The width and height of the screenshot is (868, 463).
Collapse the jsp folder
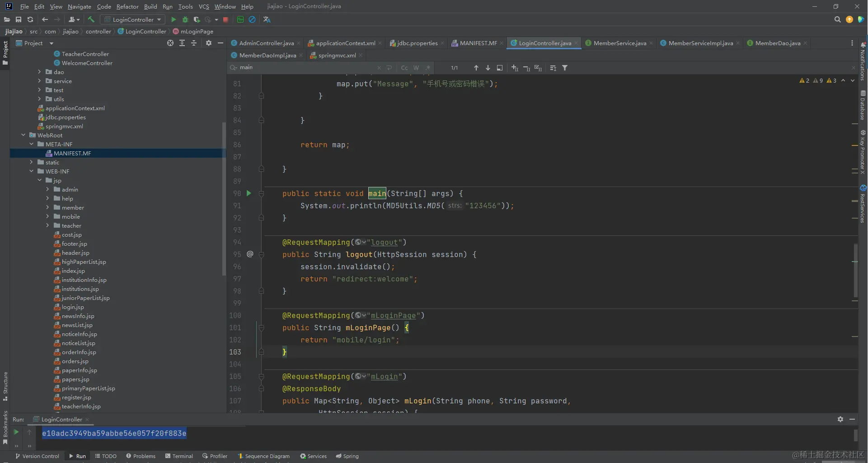click(39, 180)
